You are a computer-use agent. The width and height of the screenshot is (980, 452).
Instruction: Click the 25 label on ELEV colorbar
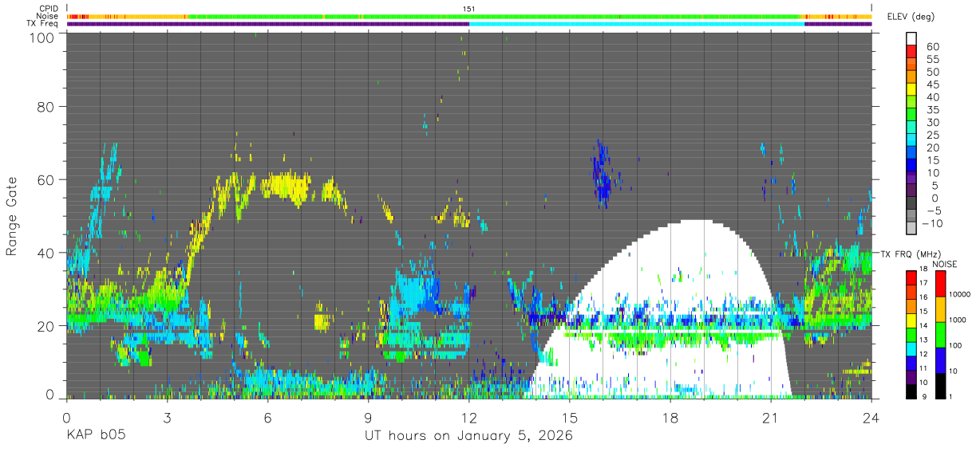point(932,135)
